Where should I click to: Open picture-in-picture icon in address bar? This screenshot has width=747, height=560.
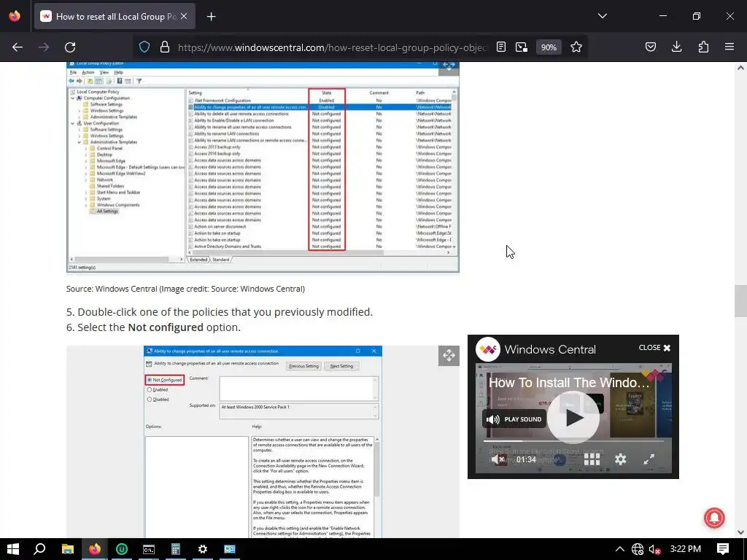coord(522,47)
